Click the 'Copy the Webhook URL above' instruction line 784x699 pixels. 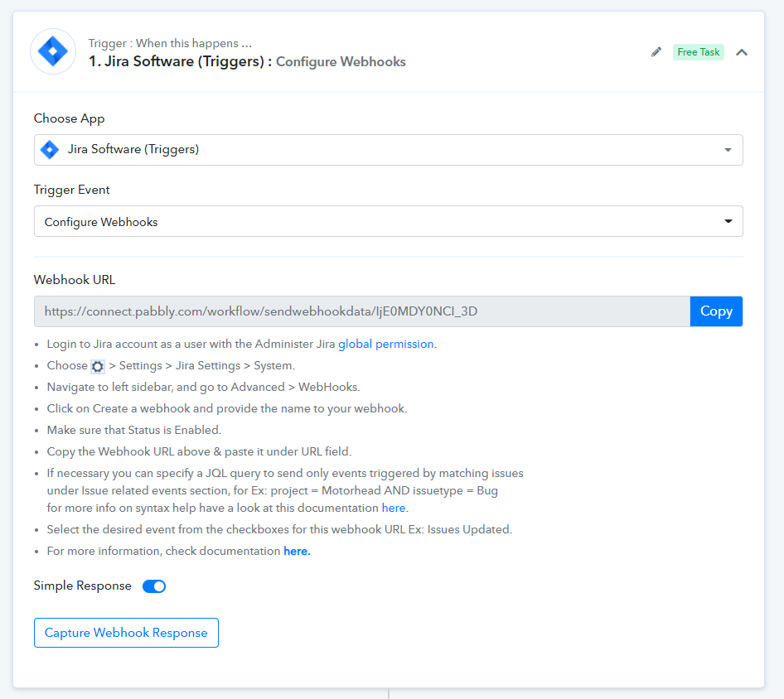[x=199, y=451]
